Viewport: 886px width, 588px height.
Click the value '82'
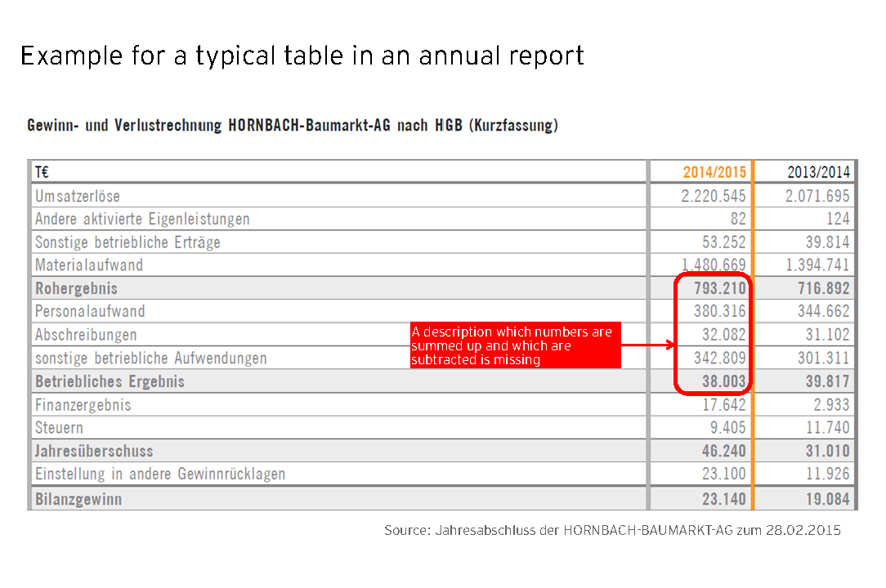pos(738,219)
